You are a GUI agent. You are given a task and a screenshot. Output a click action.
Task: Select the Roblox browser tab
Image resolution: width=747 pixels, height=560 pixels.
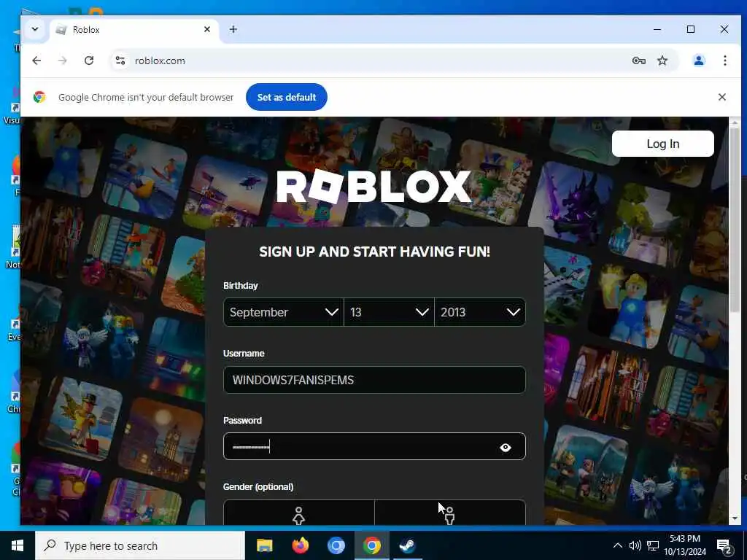click(133, 29)
